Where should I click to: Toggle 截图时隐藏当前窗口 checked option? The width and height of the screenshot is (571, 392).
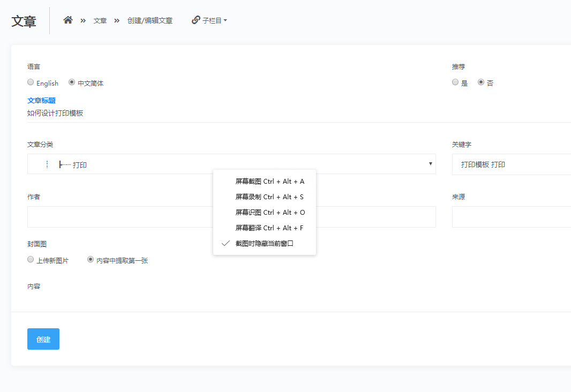264,244
